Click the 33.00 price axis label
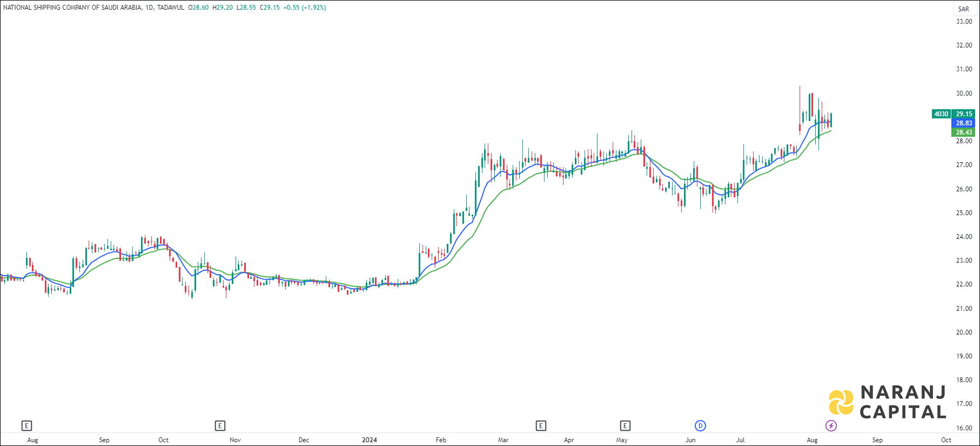Screen dimensions: 980x446 (964, 22)
